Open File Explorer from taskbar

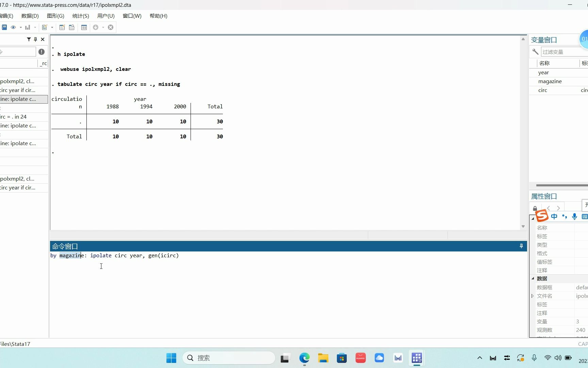coord(323,358)
